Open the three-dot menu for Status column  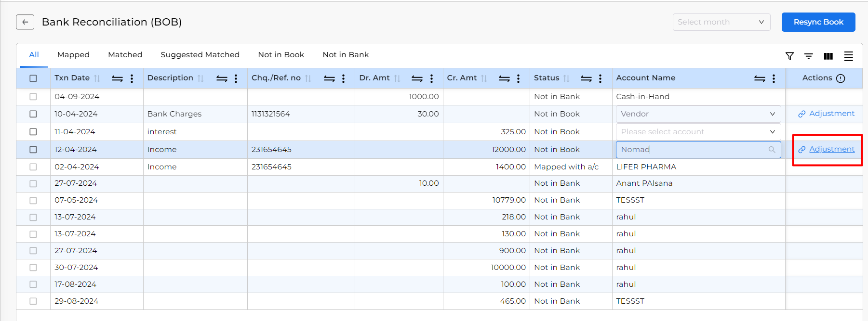600,78
